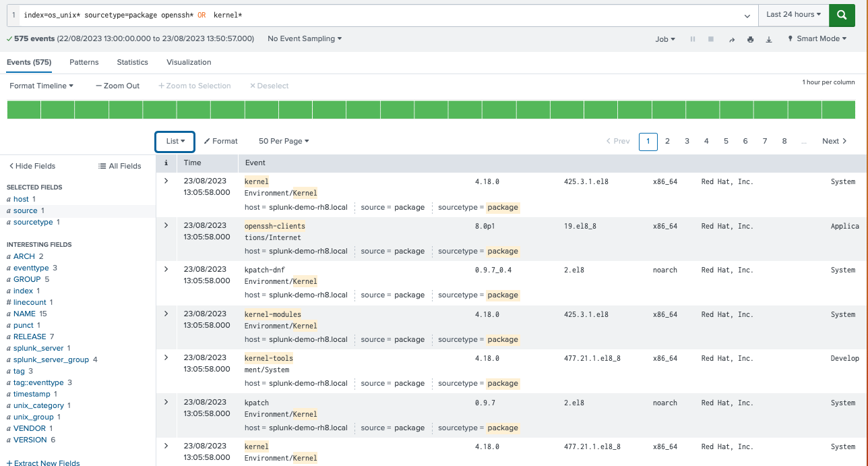
Task: Go to results page 2
Action: click(x=667, y=141)
